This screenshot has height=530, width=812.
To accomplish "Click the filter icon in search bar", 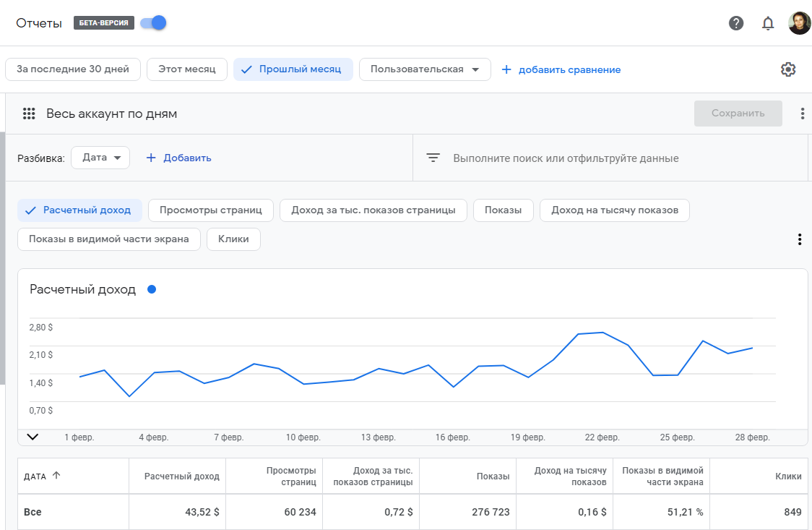I will pos(433,158).
